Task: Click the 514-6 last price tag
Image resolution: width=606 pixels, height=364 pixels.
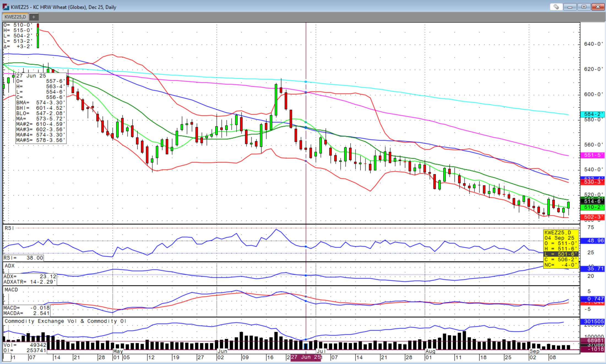Action: [x=593, y=201]
